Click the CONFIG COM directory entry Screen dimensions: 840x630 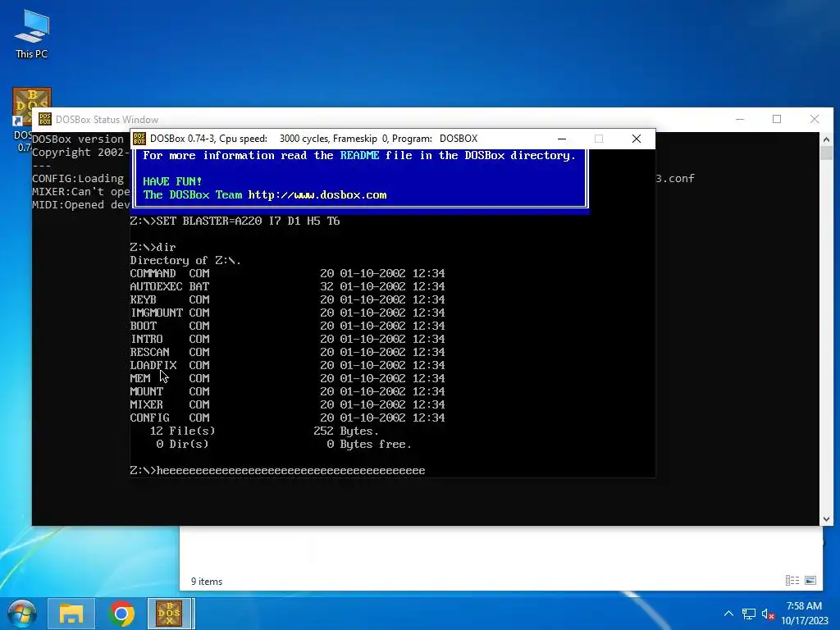pyautogui.click(x=287, y=418)
